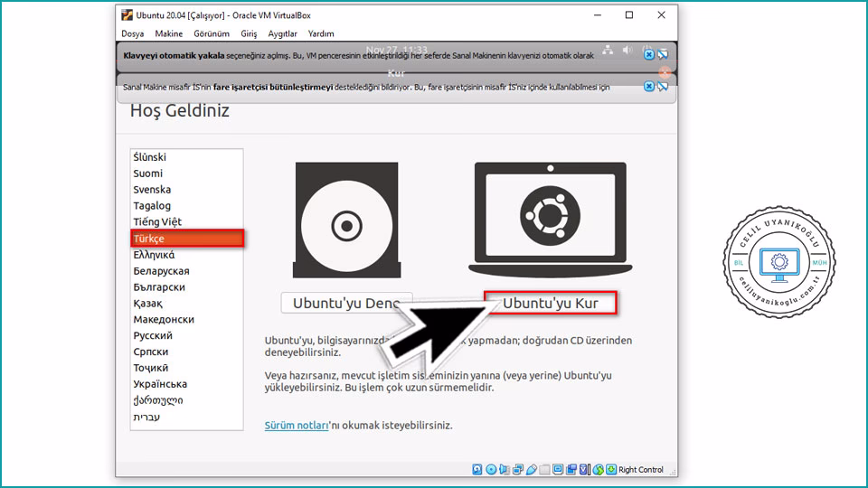Select Қазақ in the language list
Viewport: 868px width, 488px height.
(186, 304)
